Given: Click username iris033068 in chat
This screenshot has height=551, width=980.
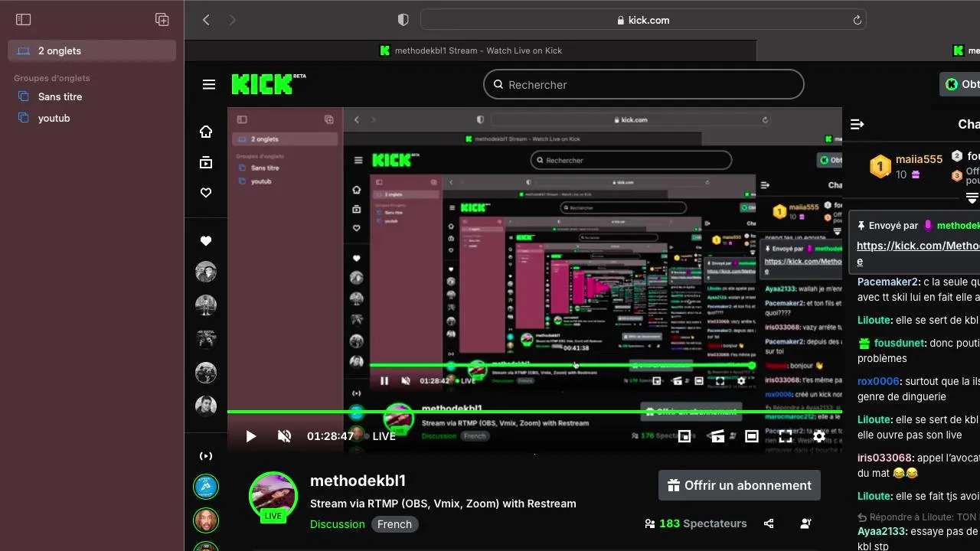Looking at the screenshot, I should (885, 458).
